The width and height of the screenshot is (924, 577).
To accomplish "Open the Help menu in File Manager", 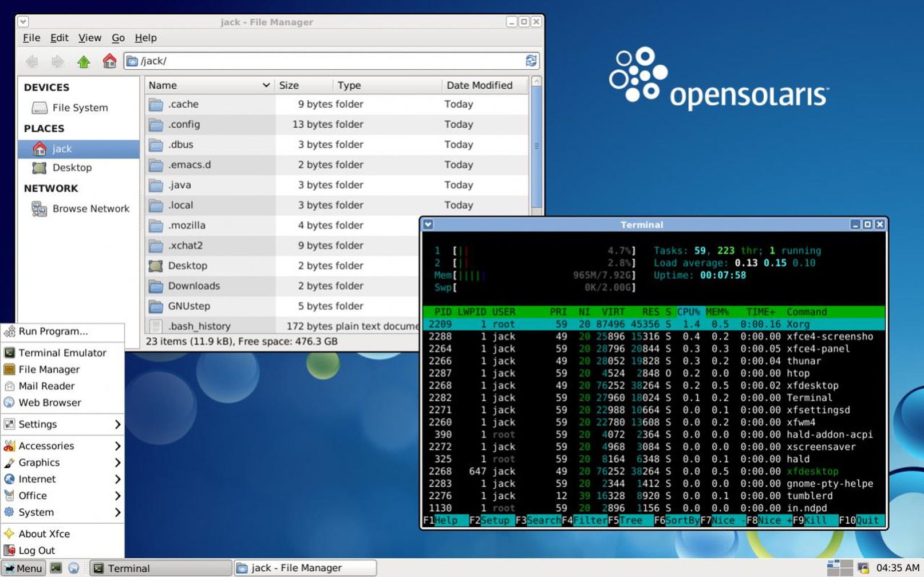I will [x=145, y=38].
